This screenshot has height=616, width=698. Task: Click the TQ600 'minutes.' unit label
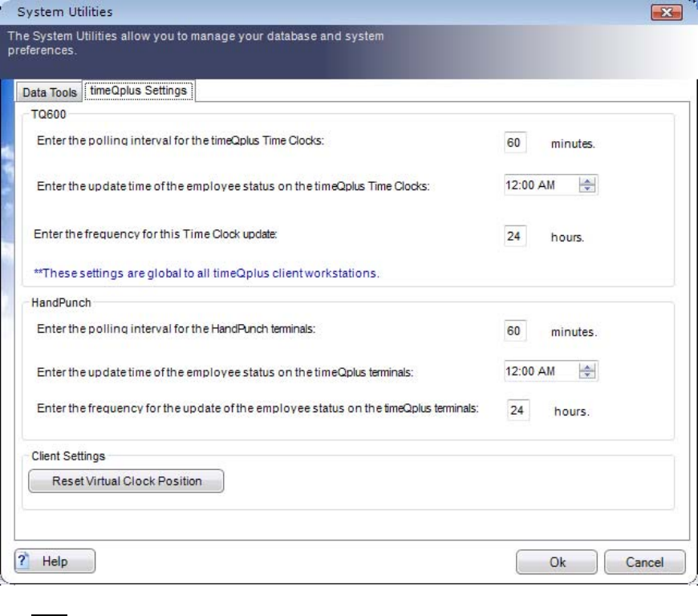coord(573,144)
